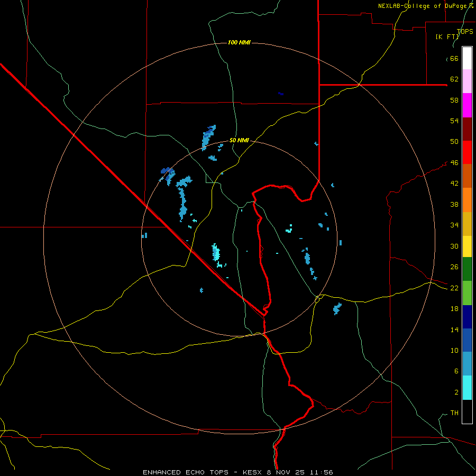
Task: Click the bright red legend swatch
Action: (x=467, y=152)
